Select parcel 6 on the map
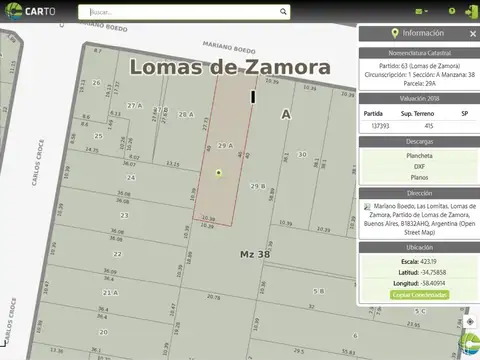Screen dimensions: 480x360 355,336
